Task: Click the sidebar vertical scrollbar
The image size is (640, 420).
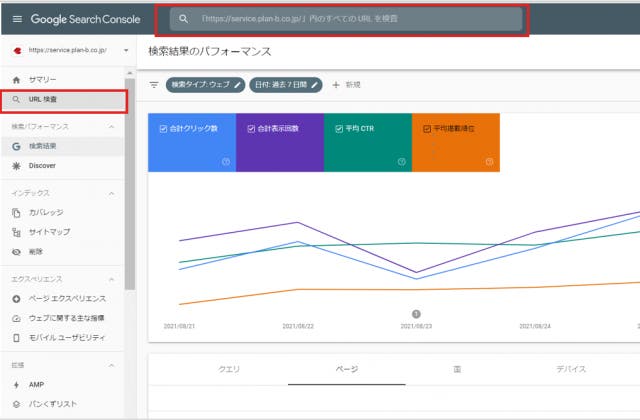Action: click(x=130, y=184)
